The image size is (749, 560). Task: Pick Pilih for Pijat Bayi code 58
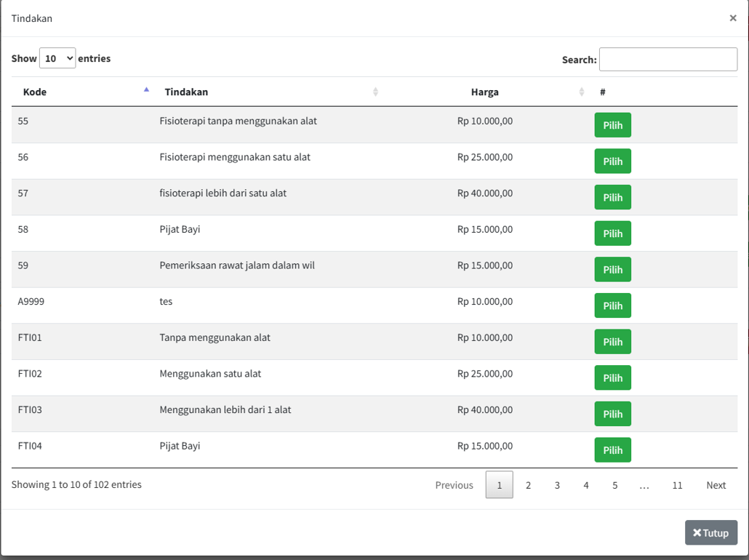click(x=612, y=233)
